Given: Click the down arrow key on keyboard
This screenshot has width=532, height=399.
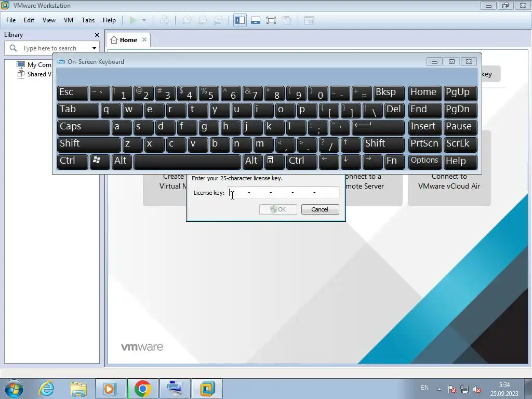Looking at the screenshot, I should point(351,162).
